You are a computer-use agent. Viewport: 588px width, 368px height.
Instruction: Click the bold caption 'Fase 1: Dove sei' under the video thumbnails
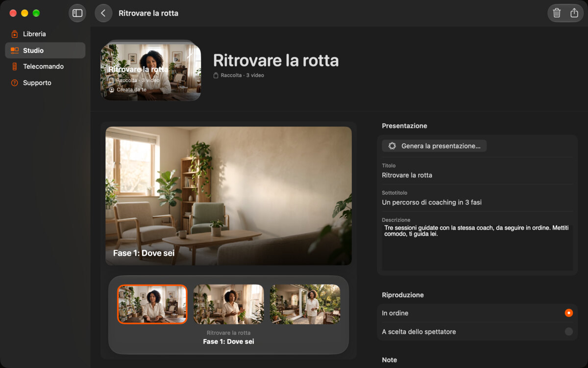(228, 342)
